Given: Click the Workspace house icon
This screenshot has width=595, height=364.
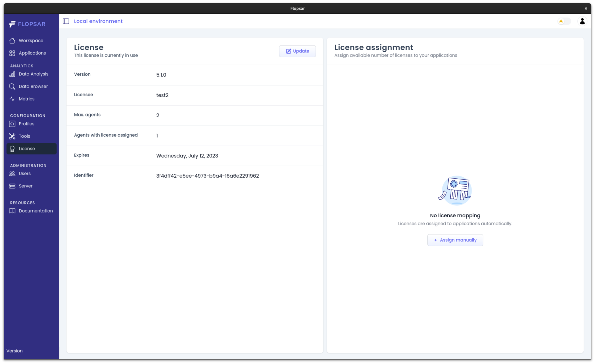Looking at the screenshot, I should tap(12, 41).
